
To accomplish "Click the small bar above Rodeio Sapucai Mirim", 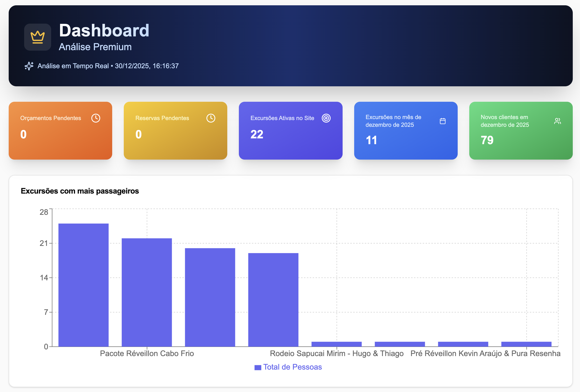I will tap(336, 344).
